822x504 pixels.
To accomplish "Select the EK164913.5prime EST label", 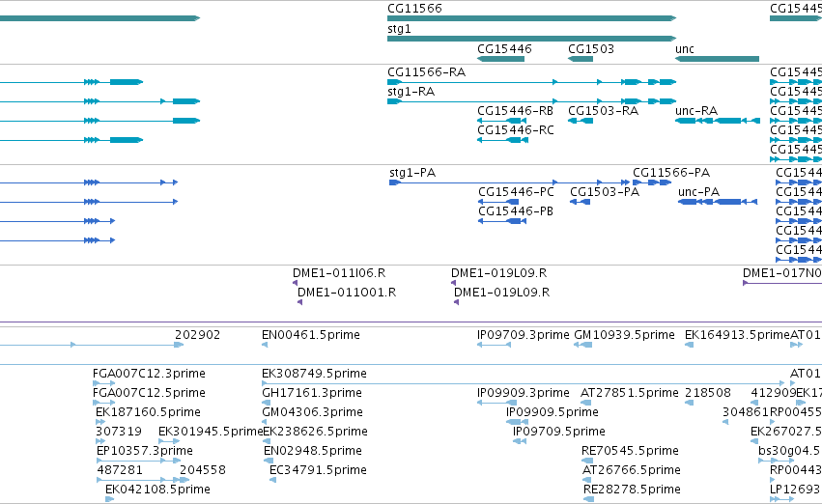I will pyautogui.click(x=737, y=335).
